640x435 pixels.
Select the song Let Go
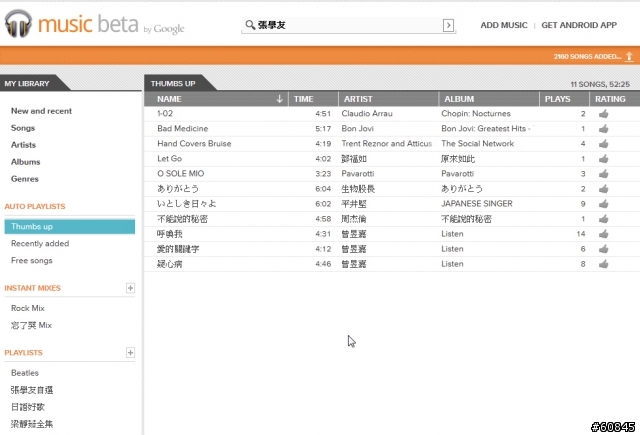[169, 159]
